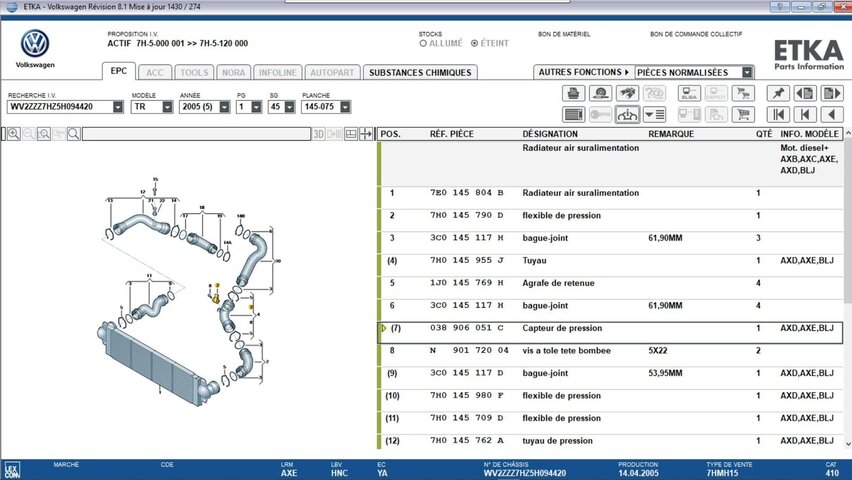Toggle the vehicle info icon button
Screen dimensions: 852x480
627,115
